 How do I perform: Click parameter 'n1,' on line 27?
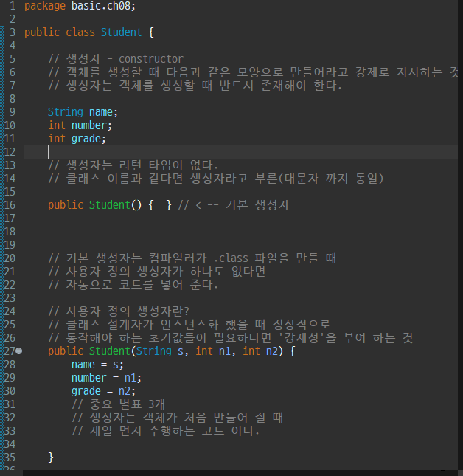coord(227,351)
